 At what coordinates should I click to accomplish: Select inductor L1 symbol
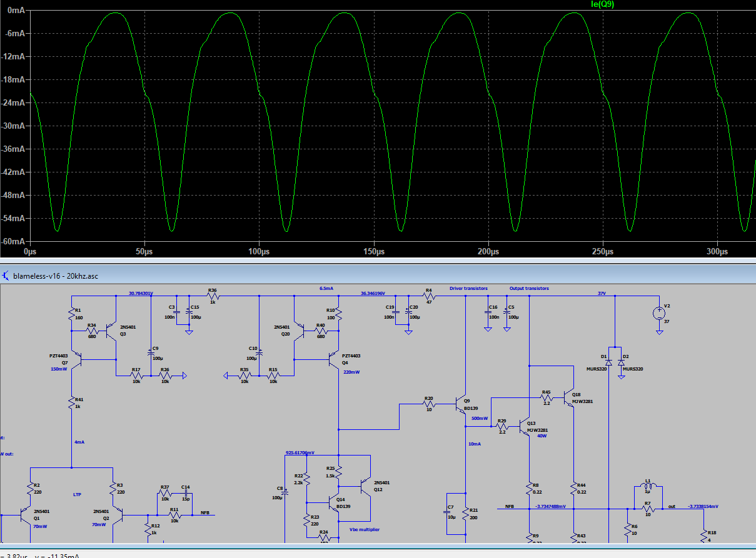648,486
